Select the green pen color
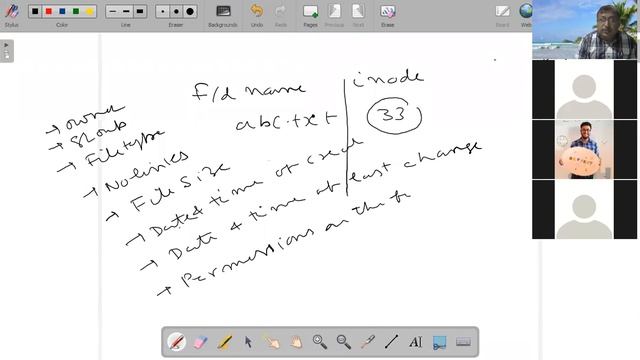This screenshot has width=640, height=360. [76, 11]
